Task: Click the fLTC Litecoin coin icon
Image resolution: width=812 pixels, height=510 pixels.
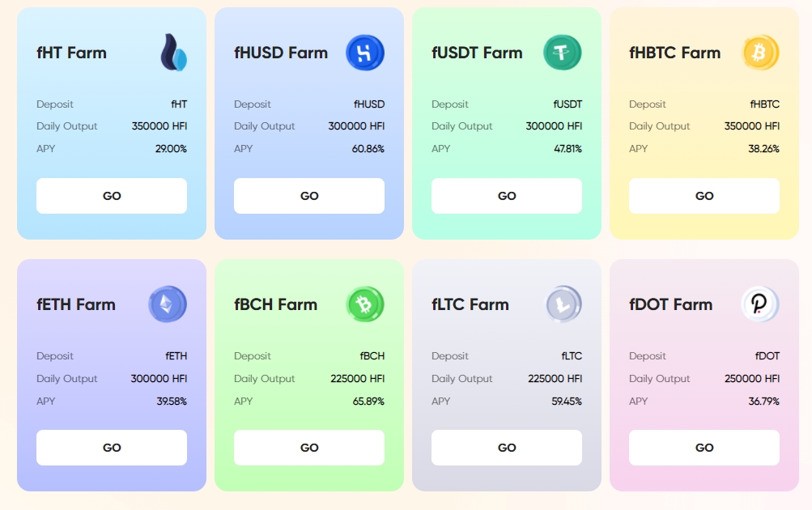Action: [x=562, y=305]
